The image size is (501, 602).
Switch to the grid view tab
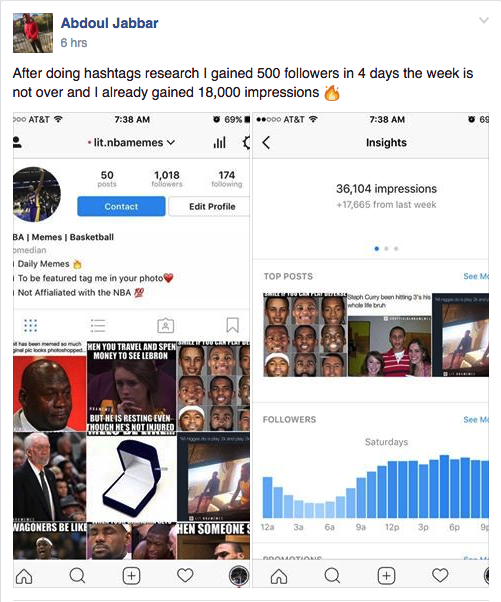click(30, 325)
